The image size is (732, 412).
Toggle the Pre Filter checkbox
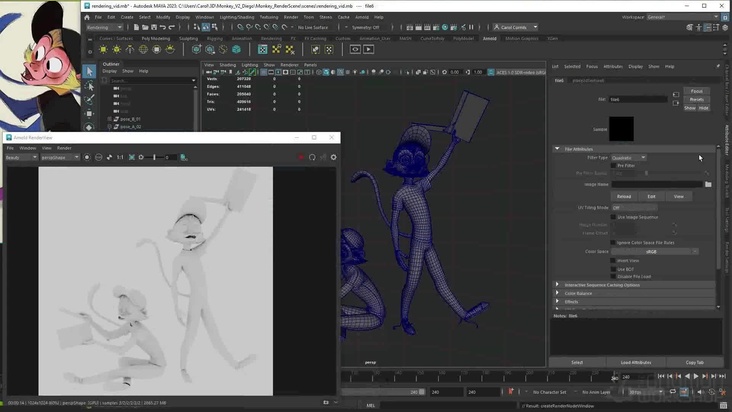click(x=613, y=165)
